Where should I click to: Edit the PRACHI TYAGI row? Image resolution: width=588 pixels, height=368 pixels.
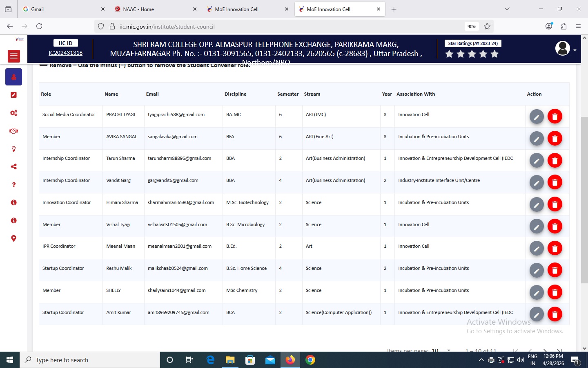tap(537, 117)
